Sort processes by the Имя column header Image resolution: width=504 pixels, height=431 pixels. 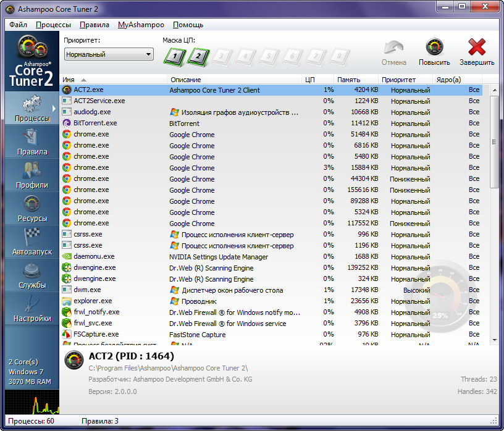pyautogui.click(x=114, y=80)
